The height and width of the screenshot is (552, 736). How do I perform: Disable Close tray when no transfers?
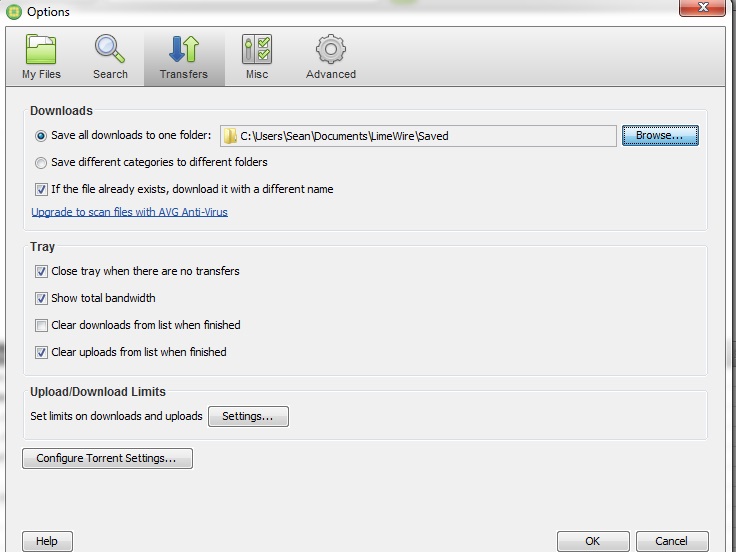[x=41, y=271]
